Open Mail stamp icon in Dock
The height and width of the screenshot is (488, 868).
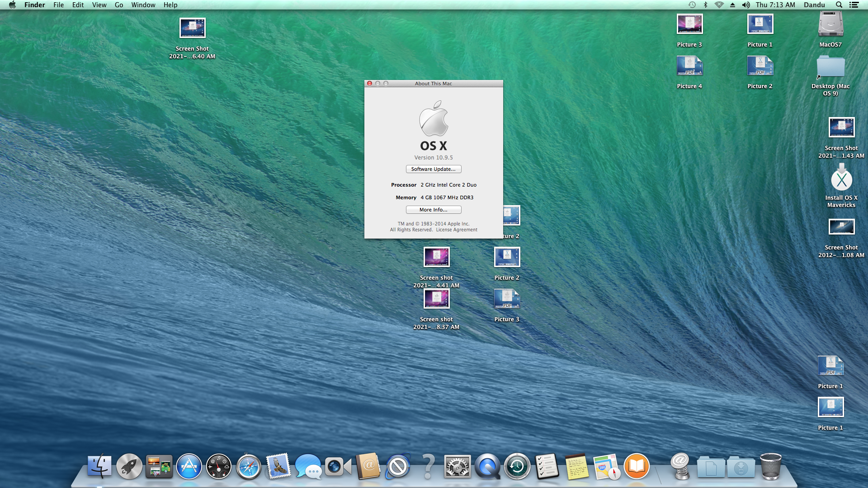coord(278,466)
